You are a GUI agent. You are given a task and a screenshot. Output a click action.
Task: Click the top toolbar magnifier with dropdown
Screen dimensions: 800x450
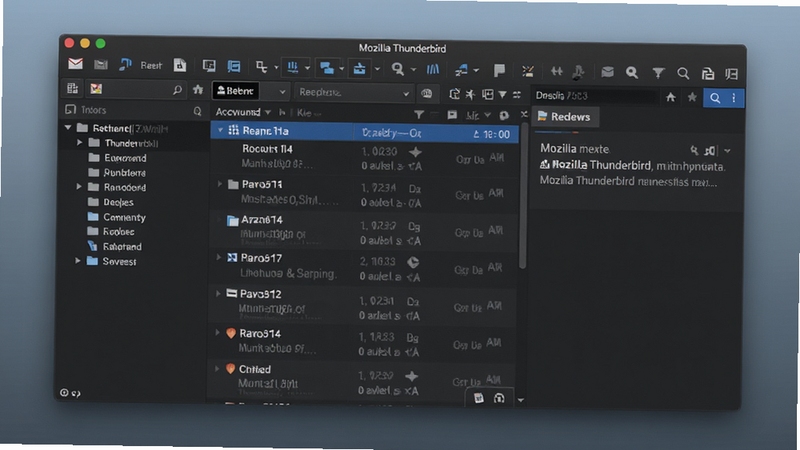point(397,68)
